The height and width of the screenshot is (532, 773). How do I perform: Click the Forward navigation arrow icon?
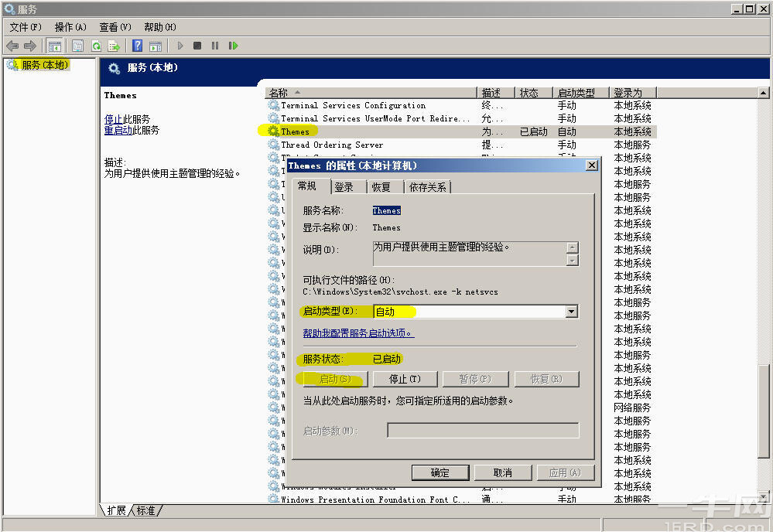[x=29, y=45]
